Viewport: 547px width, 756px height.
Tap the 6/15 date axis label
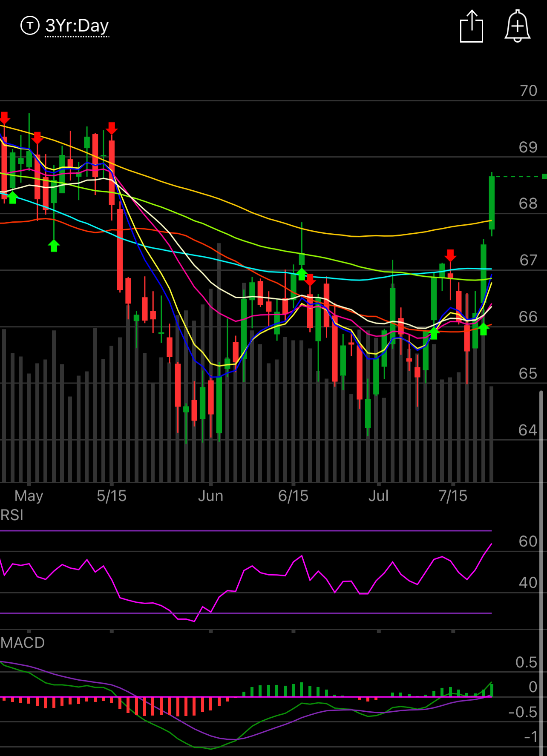click(x=293, y=496)
